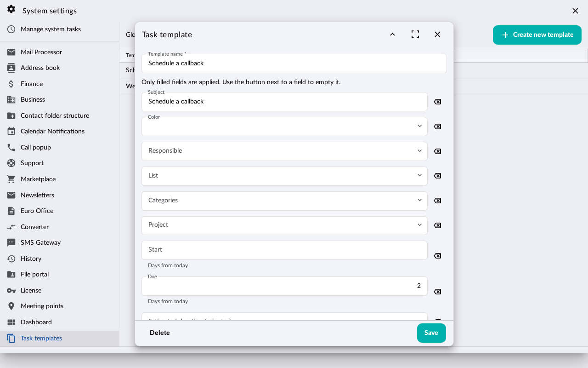Close the Task template dialog

[x=437, y=34]
